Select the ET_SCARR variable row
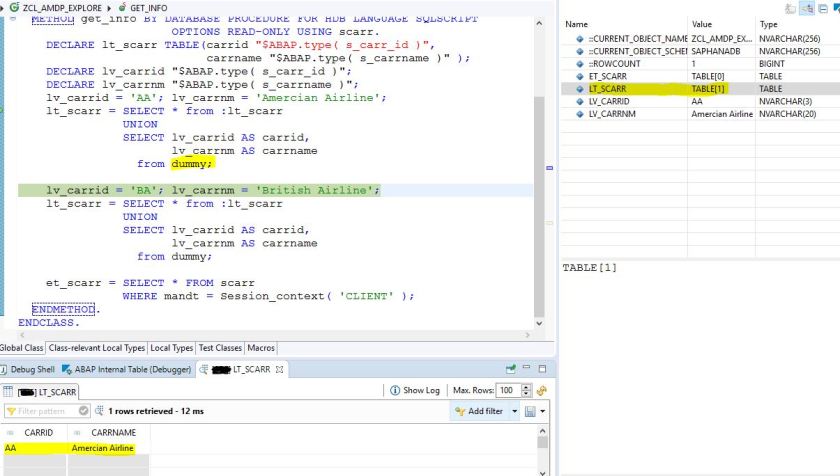Image resolution: width=840 pixels, height=476 pixels. (x=610, y=76)
